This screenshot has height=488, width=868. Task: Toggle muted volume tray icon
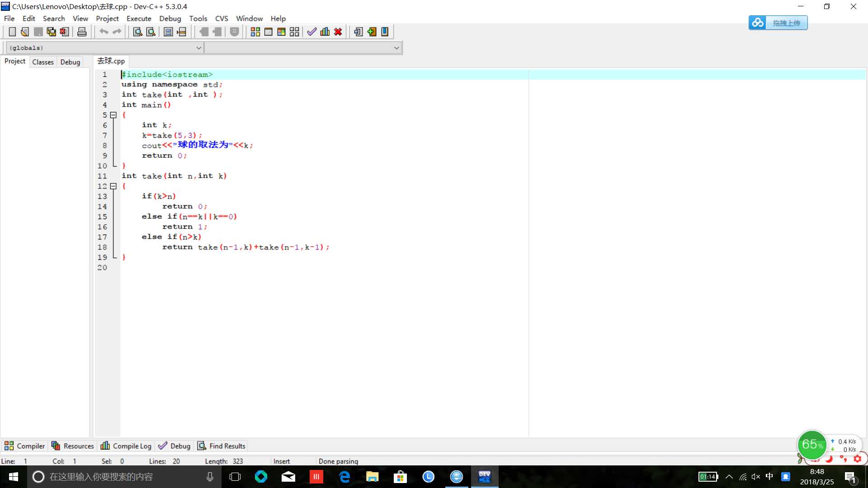pyautogui.click(x=756, y=477)
